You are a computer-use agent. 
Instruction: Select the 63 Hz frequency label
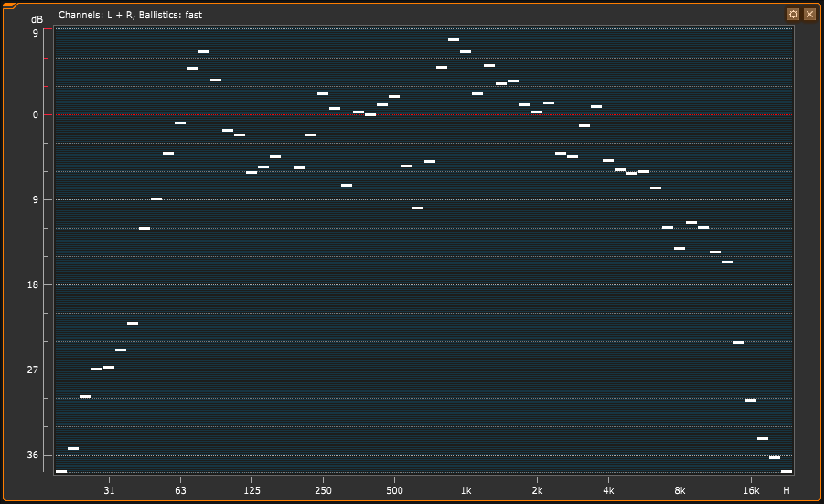[x=180, y=491]
